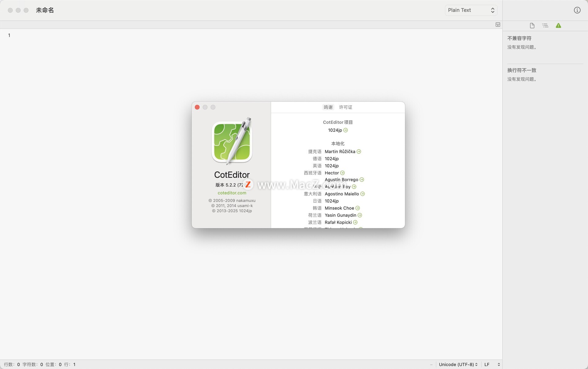Click 行数: 0 in status bar
This screenshot has height=369, width=588.
point(12,364)
